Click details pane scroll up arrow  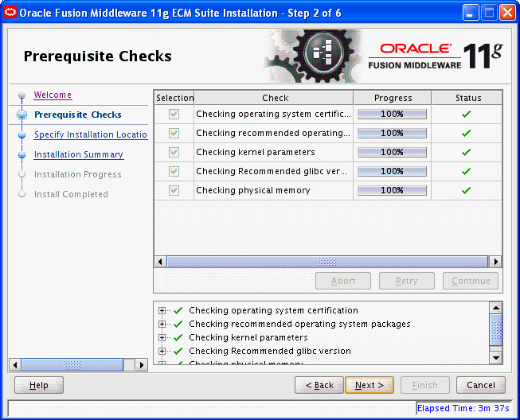point(496,309)
